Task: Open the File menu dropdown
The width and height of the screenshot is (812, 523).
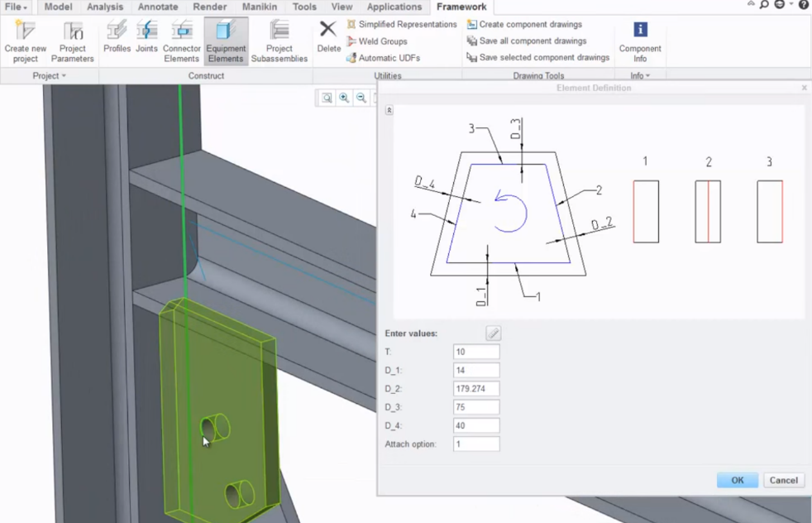Action: pos(16,7)
